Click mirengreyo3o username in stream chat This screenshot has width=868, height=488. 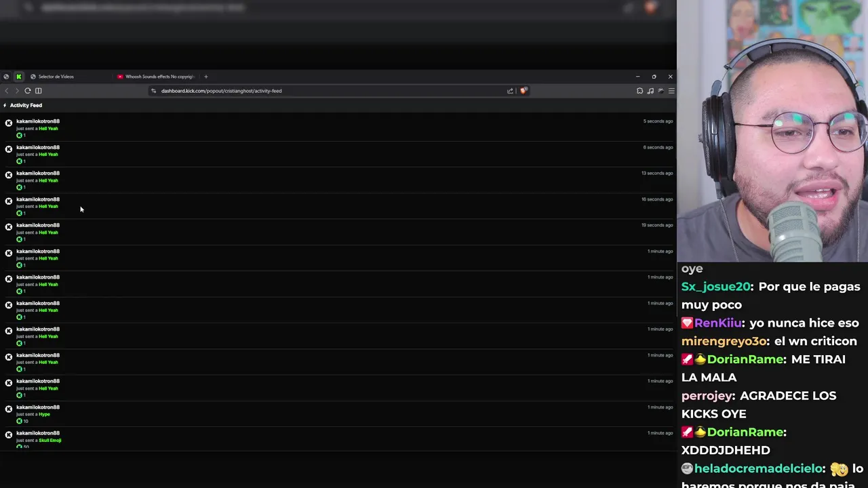(724, 342)
